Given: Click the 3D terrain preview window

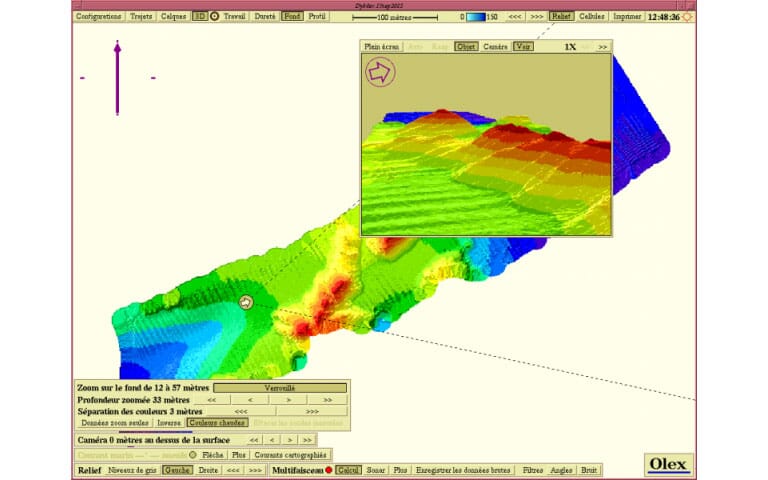Looking at the screenshot, I should point(486,150).
